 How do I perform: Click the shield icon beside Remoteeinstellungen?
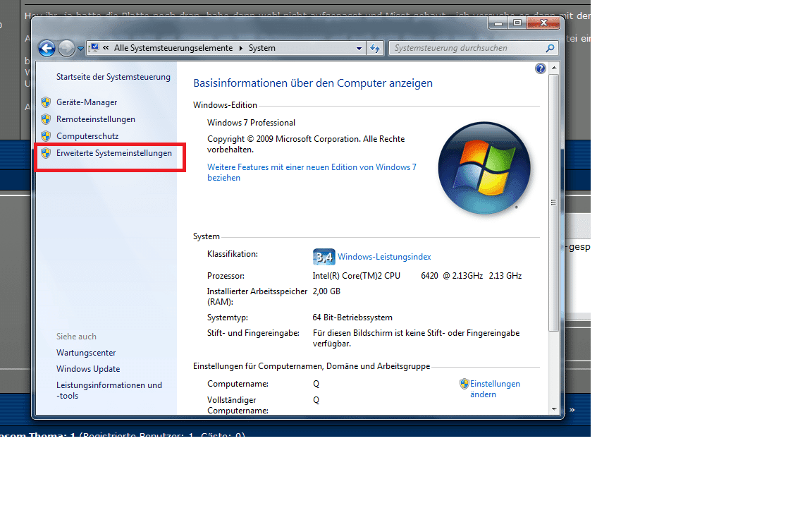(x=46, y=119)
